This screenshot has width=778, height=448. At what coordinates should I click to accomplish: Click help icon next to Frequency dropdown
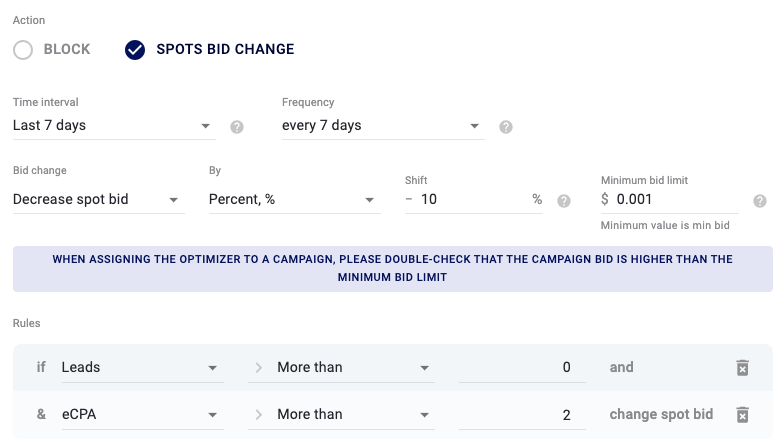[506, 127]
